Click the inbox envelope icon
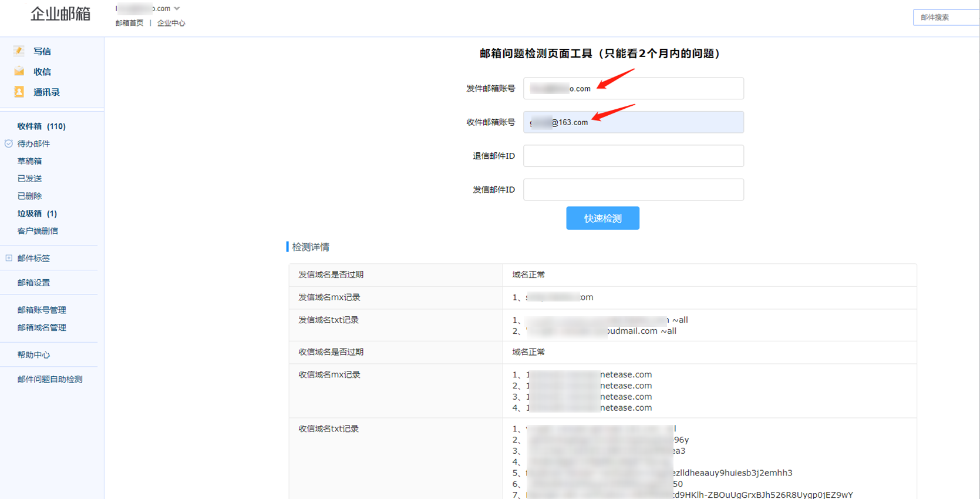 click(19, 72)
